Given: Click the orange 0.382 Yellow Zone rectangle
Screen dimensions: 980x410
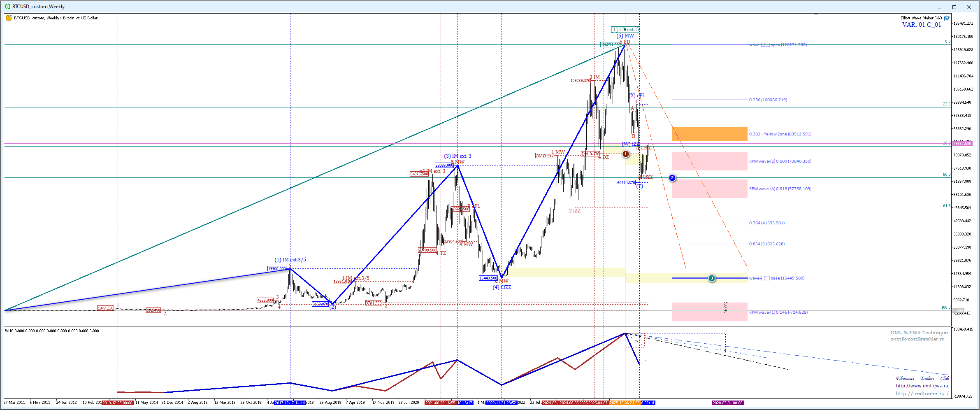Looking at the screenshot, I should tap(709, 134).
